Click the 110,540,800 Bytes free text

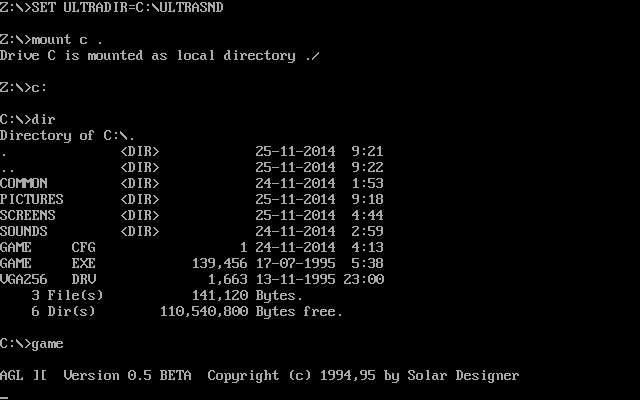coord(250,311)
